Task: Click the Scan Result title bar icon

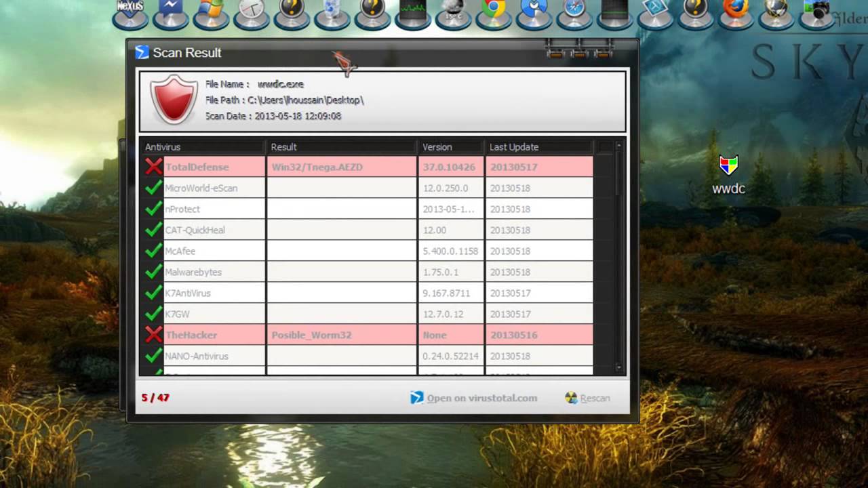Action: [142, 52]
